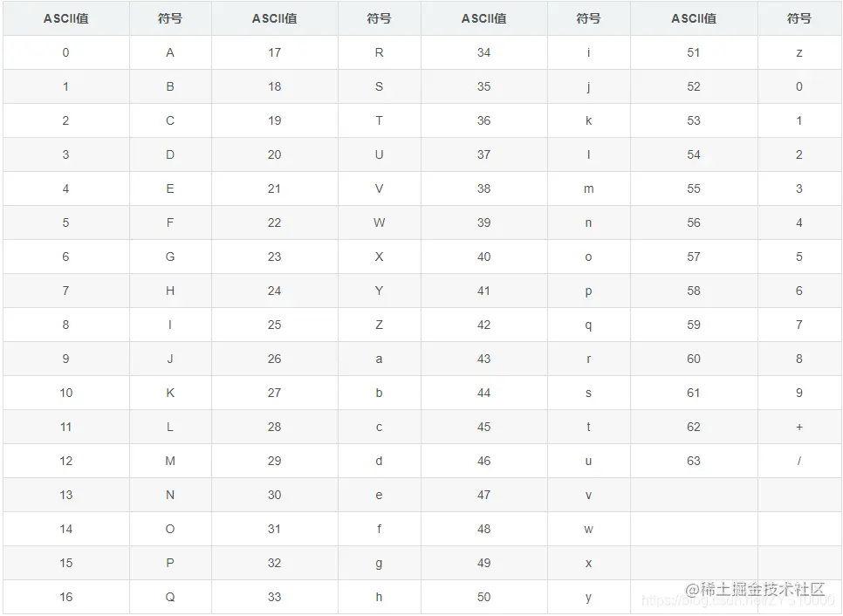Select the cell with symbol M
The width and height of the screenshot is (843, 616).
pyautogui.click(x=170, y=461)
